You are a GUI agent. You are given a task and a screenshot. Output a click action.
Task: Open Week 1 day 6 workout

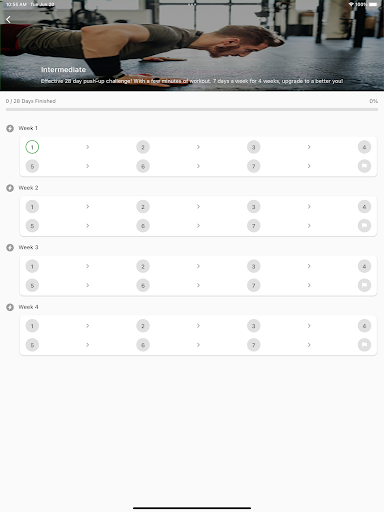click(x=143, y=166)
